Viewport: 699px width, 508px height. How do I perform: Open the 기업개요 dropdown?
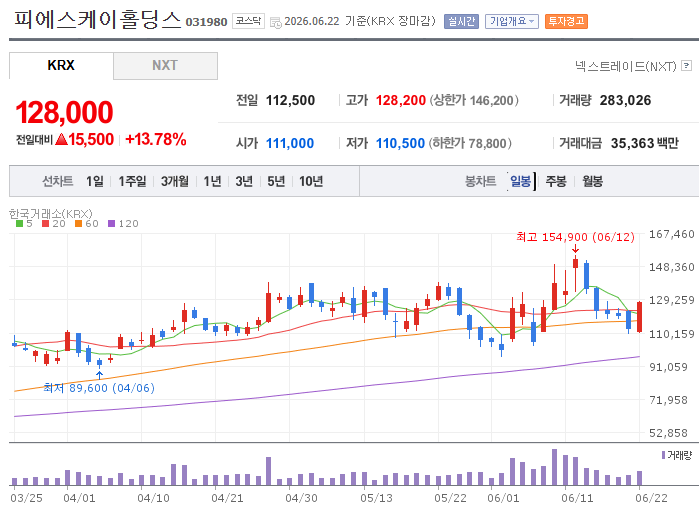coord(512,21)
